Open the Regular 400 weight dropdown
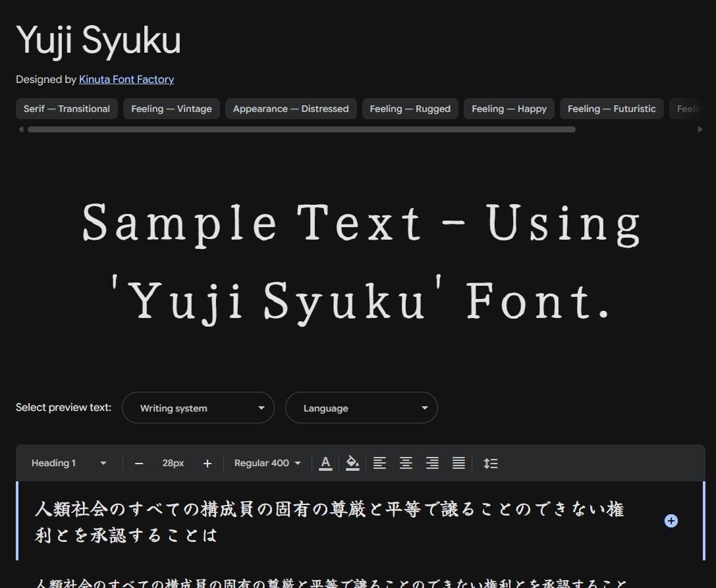This screenshot has height=588, width=716. pyautogui.click(x=267, y=463)
